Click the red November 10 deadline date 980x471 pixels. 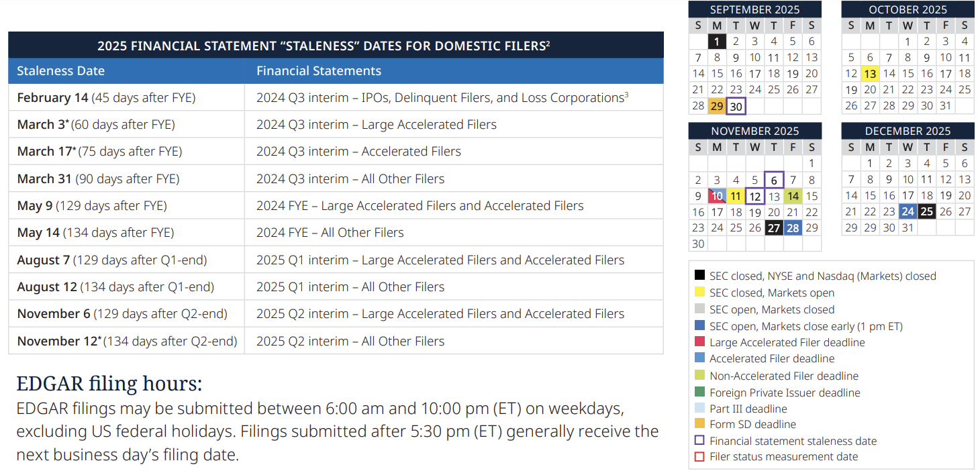tap(717, 195)
